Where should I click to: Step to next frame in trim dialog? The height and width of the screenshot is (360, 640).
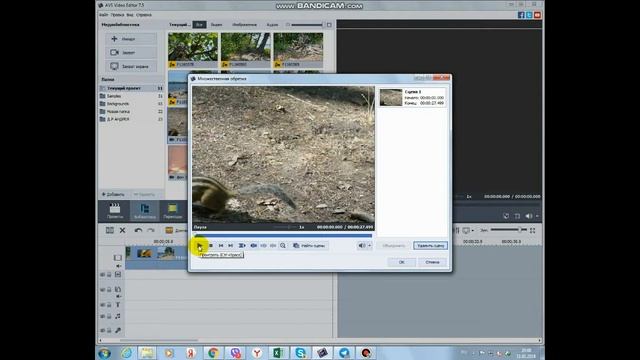click(x=231, y=246)
